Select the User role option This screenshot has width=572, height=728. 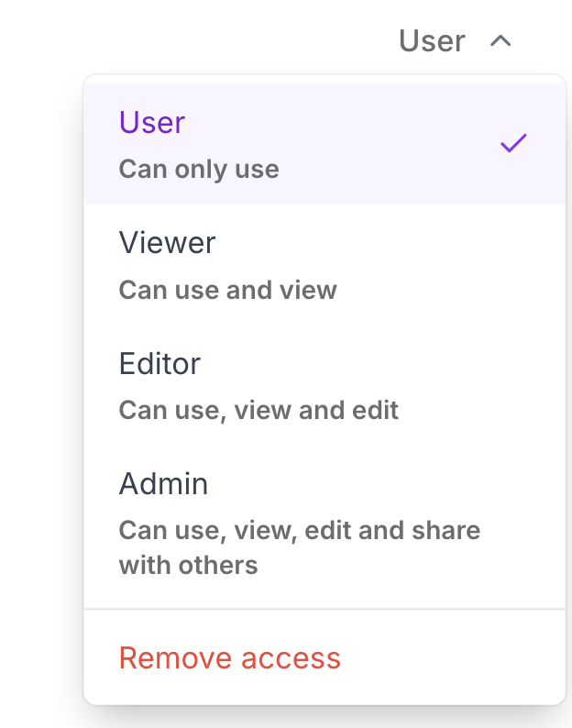324,144
